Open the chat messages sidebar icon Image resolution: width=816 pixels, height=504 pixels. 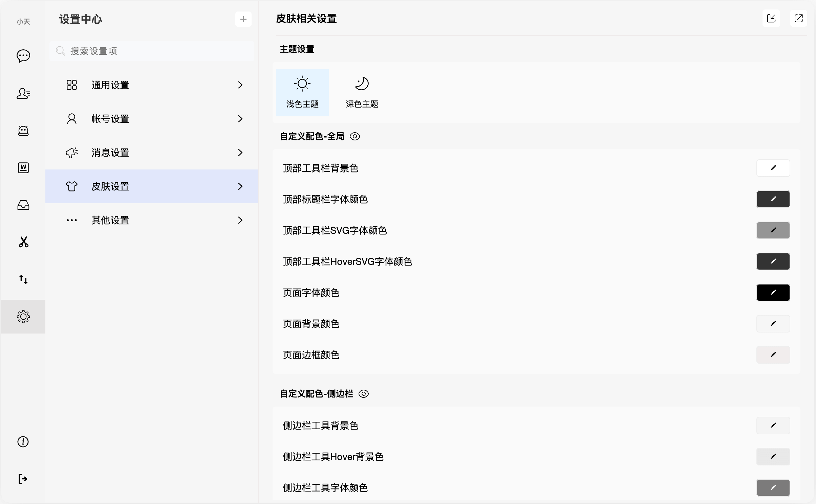(x=23, y=56)
